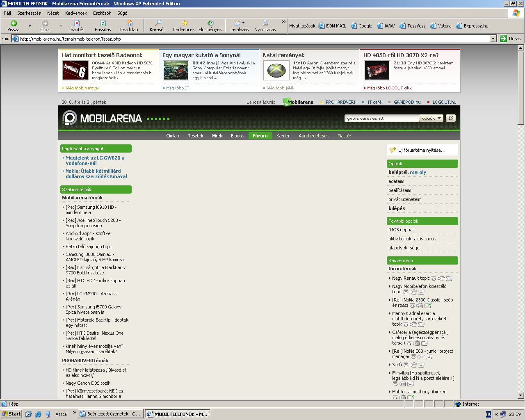Open the address bar dropdown
525x420 pixels.
[493, 39]
